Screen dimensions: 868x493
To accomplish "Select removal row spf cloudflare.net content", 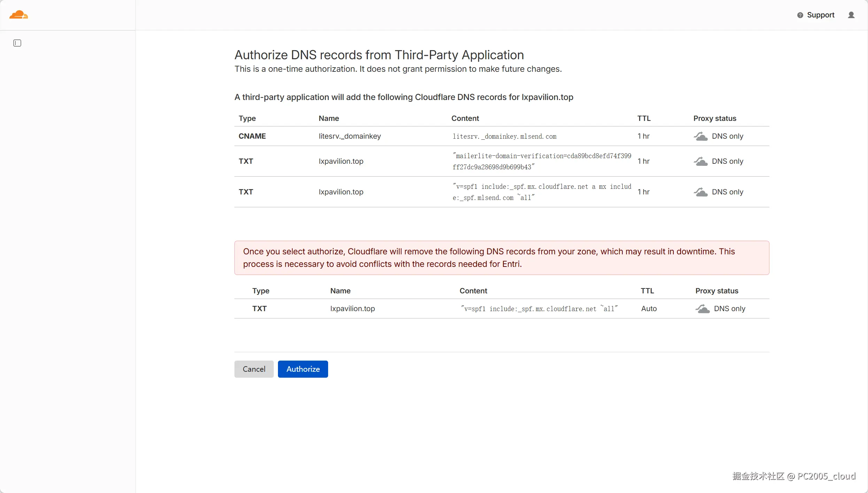I will pyautogui.click(x=539, y=309).
